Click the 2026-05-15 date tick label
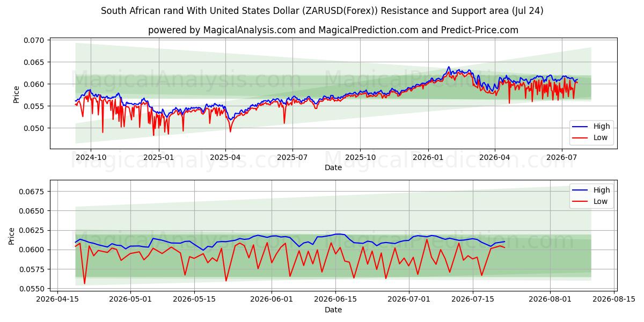This screenshot has height=322, width=644. 195,299
